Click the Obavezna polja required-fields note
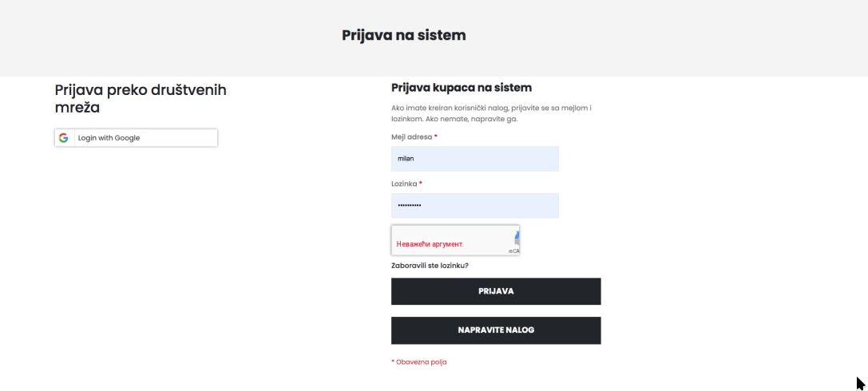 (419, 362)
